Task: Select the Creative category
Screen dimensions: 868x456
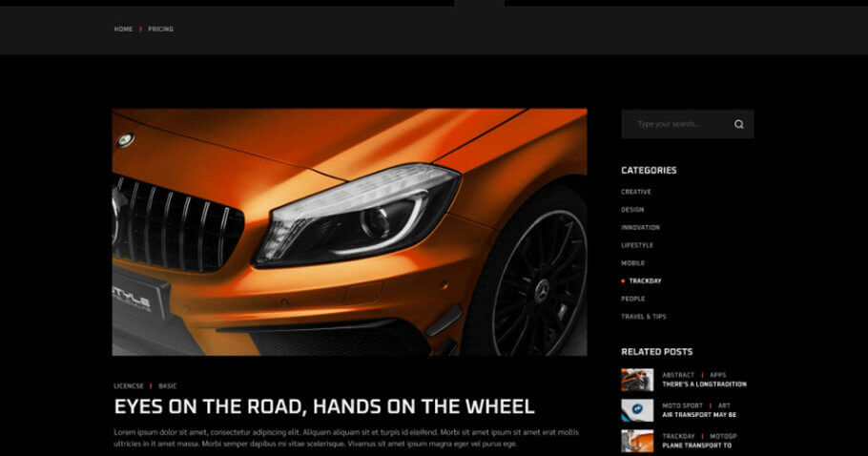Action: tap(636, 192)
